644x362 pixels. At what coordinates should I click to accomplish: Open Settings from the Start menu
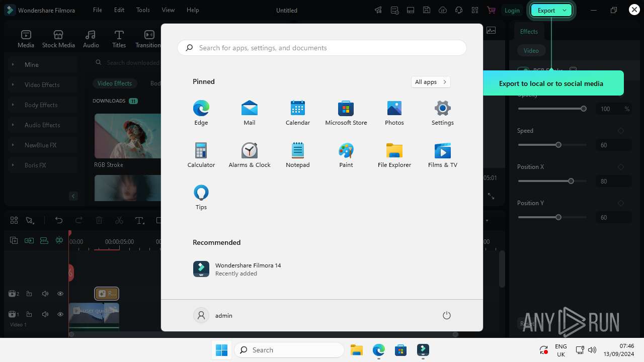tap(443, 113)
